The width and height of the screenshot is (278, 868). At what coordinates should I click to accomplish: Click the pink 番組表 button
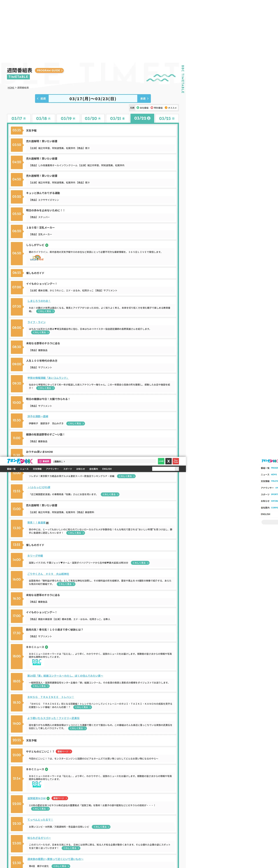[44, 461]
